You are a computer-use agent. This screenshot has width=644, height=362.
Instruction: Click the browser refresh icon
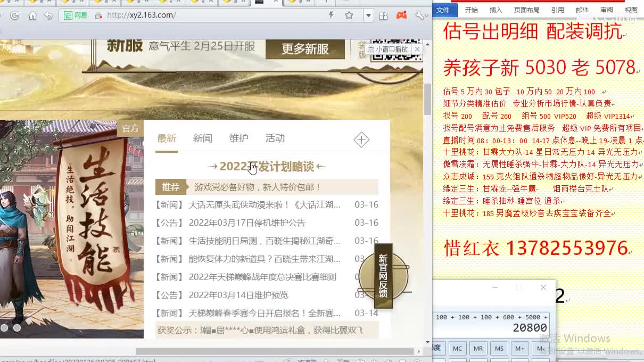tap(15, 15)
